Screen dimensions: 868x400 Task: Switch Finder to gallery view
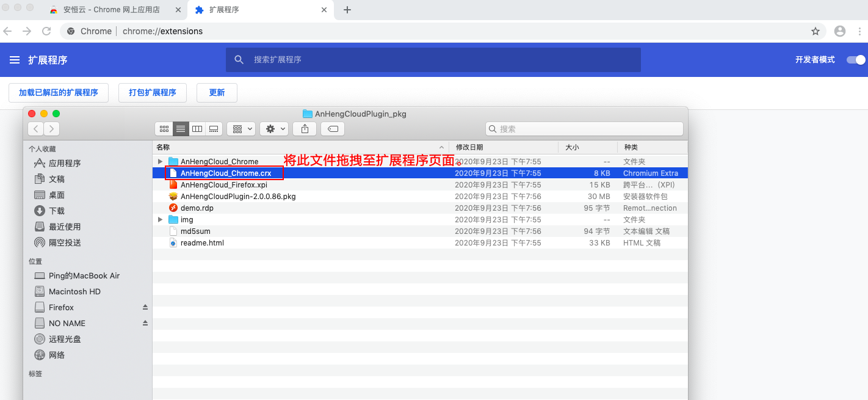point(214,129)
